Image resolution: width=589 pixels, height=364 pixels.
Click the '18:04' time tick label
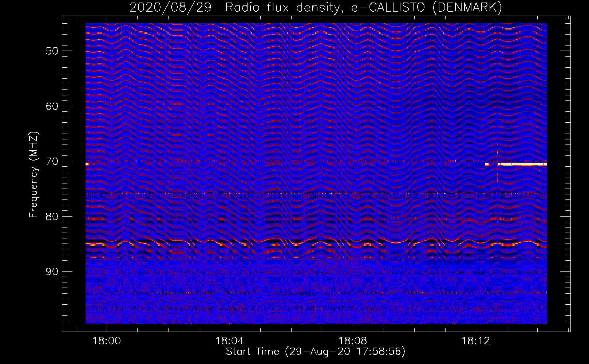[230, 341]
